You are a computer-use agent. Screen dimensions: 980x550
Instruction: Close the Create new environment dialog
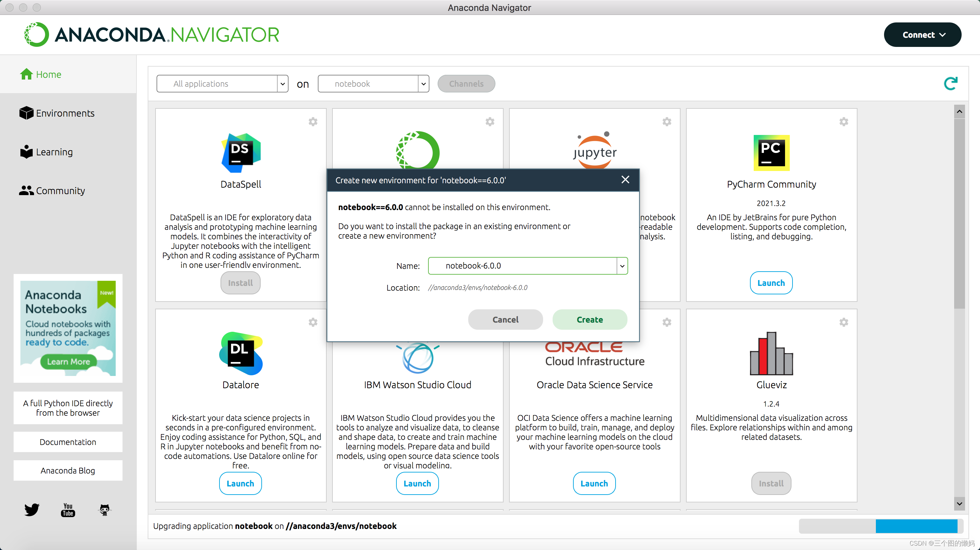point(625,179)
